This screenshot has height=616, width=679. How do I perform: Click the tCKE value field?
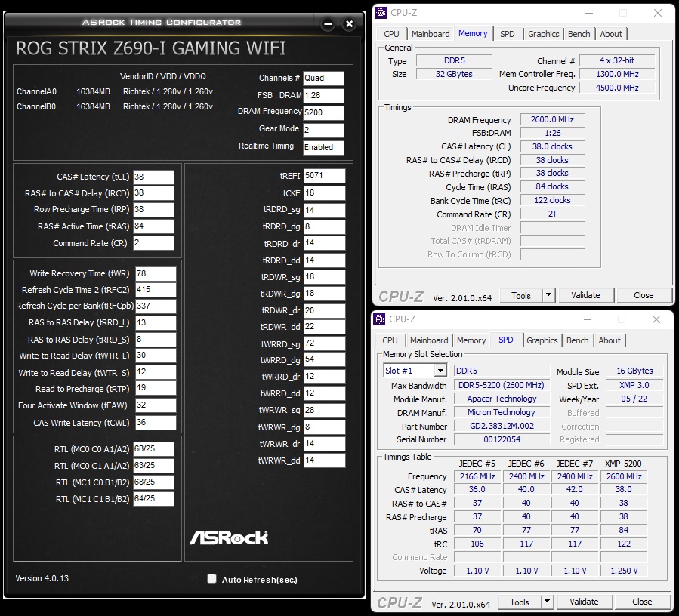(324, 193)
